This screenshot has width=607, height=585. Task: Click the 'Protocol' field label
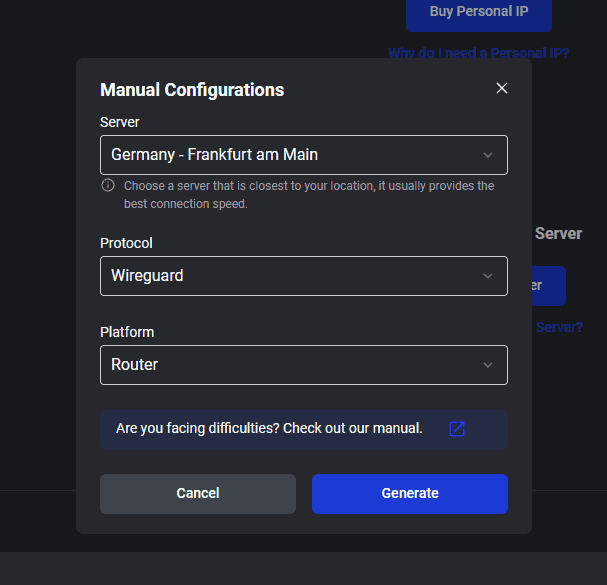click(126, 243)
